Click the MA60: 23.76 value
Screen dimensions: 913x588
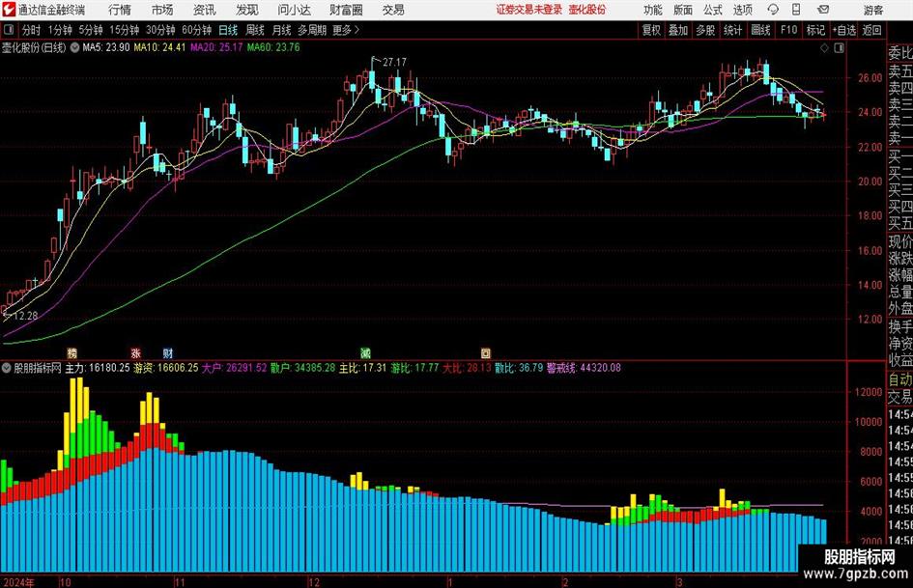[273, 47]
